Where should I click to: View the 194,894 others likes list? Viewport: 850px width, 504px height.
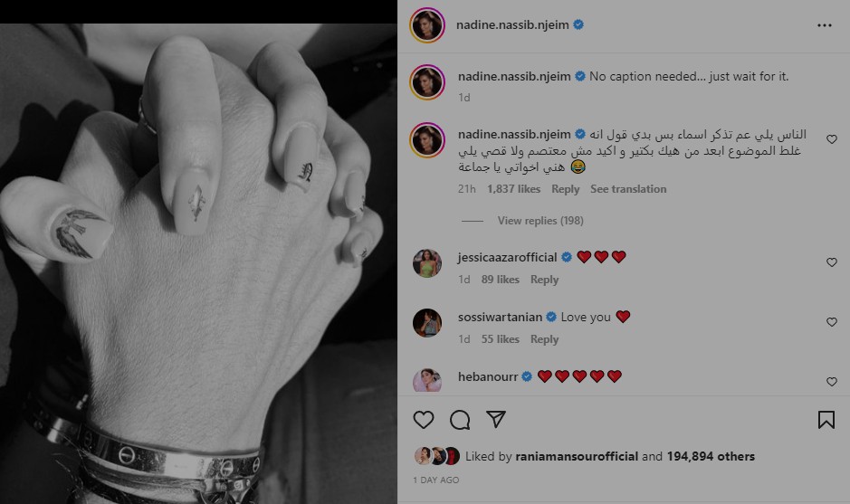[x=711, y=456]
